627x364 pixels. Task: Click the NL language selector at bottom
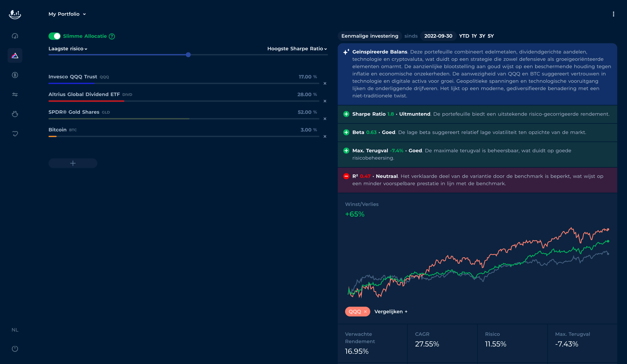click(x=15, y=330)
